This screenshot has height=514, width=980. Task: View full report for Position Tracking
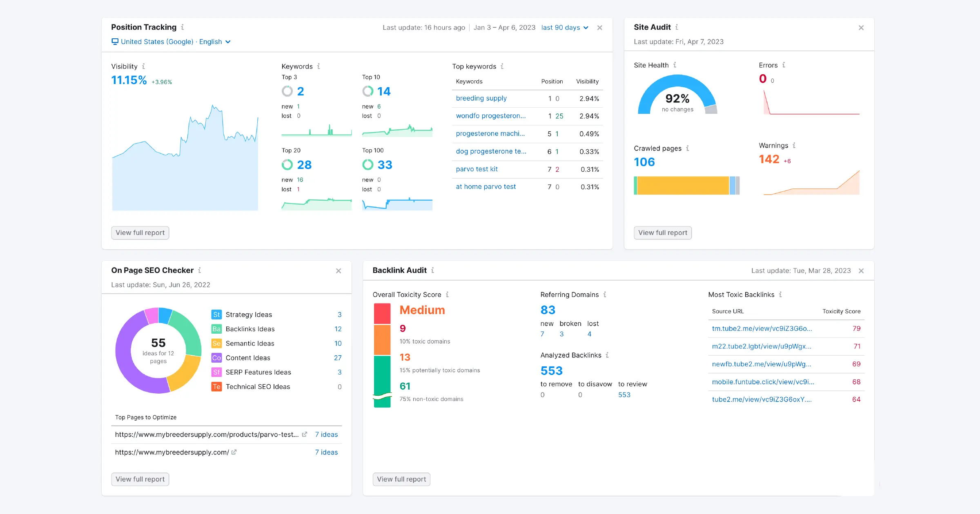(140, 233)
